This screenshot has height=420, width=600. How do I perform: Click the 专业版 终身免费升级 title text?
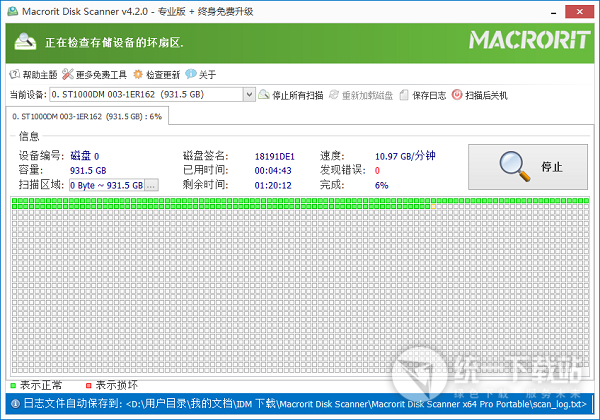(216, 11)
